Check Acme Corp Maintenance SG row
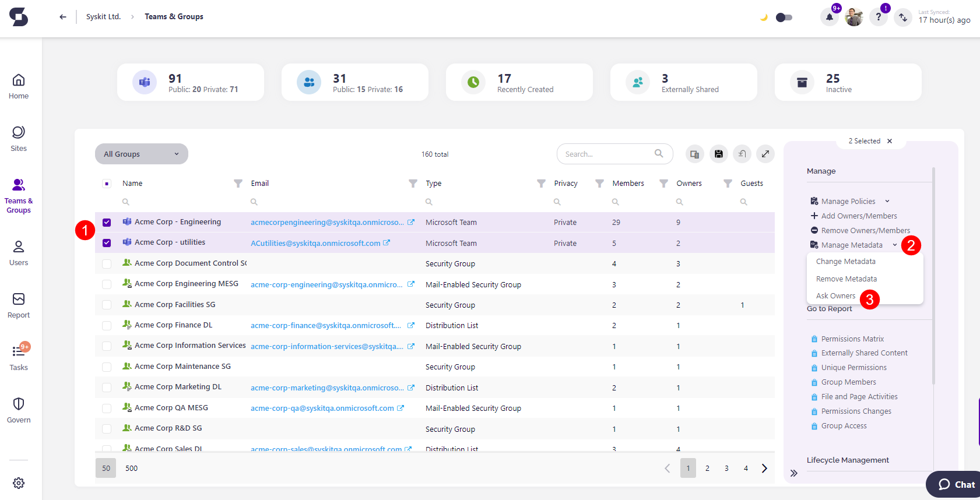 coord(107,367)
